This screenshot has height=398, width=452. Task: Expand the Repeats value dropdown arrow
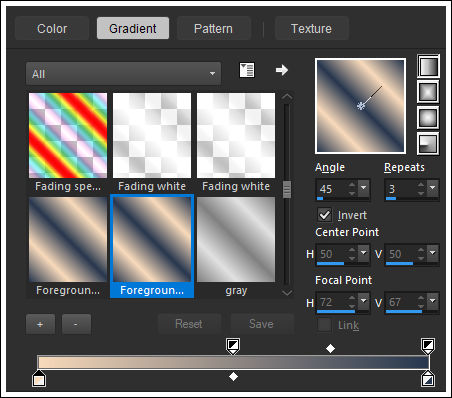(x=433, y=188)
